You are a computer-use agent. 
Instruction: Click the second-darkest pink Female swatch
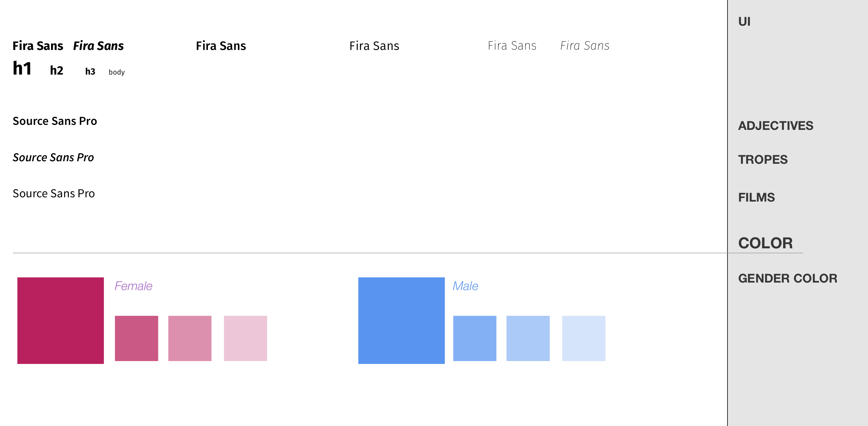tap(137, 338)
